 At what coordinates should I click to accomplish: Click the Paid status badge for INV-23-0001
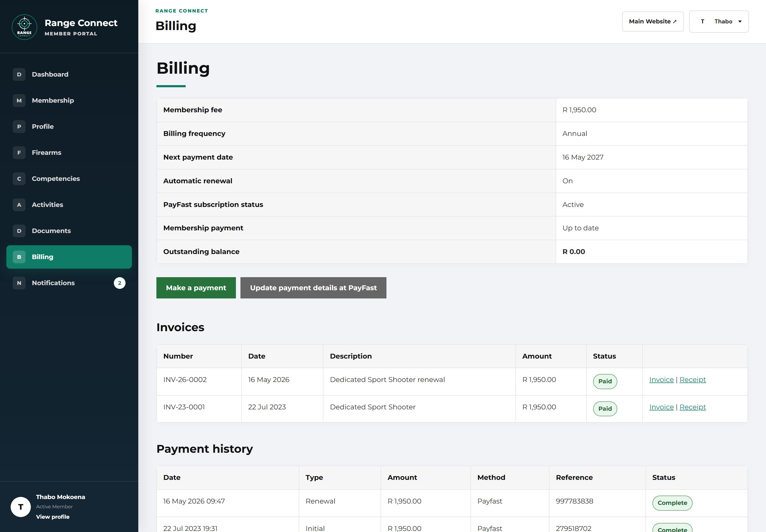click(605, 409)
